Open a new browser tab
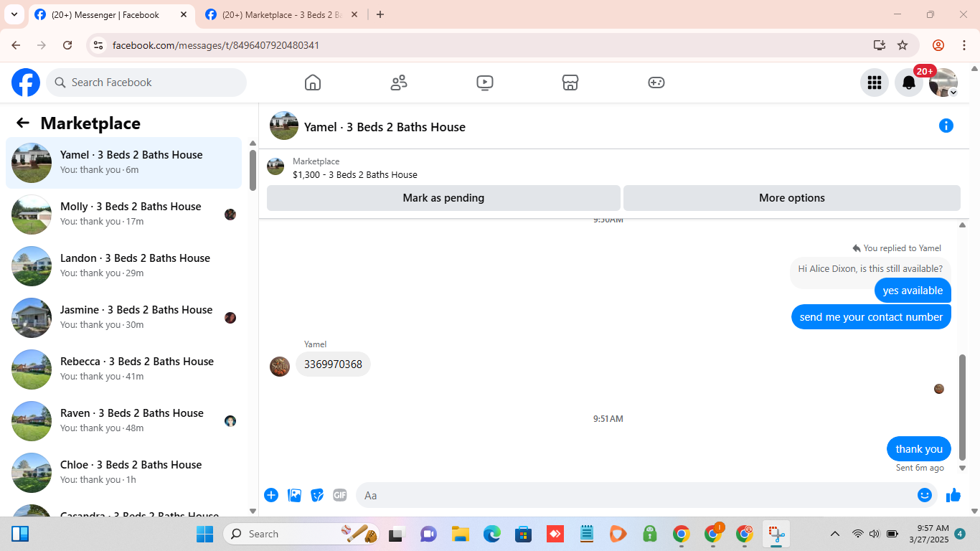Screen dimensions: 980x551 pos(380,14)
